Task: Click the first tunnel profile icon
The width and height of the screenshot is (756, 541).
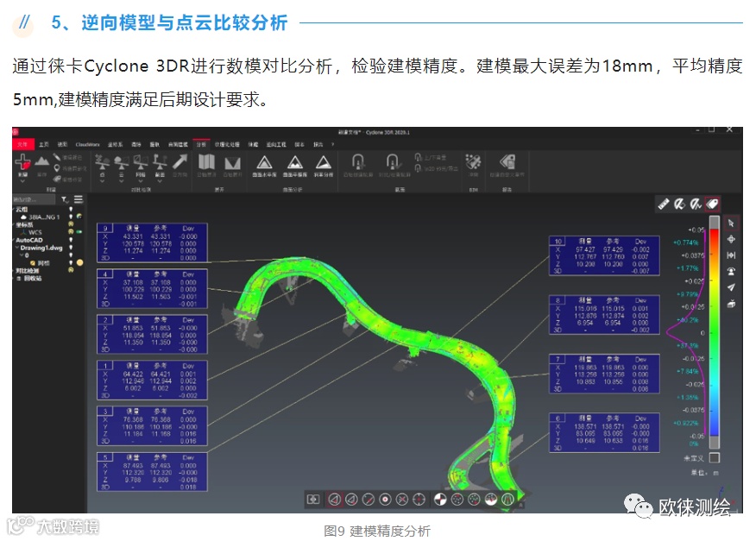Action: pos(358,162)
